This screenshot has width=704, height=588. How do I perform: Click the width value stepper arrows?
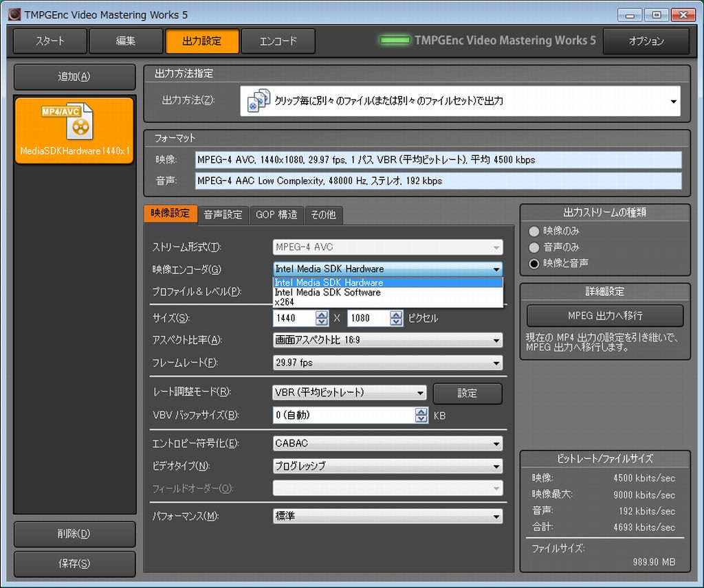[322, 318]
